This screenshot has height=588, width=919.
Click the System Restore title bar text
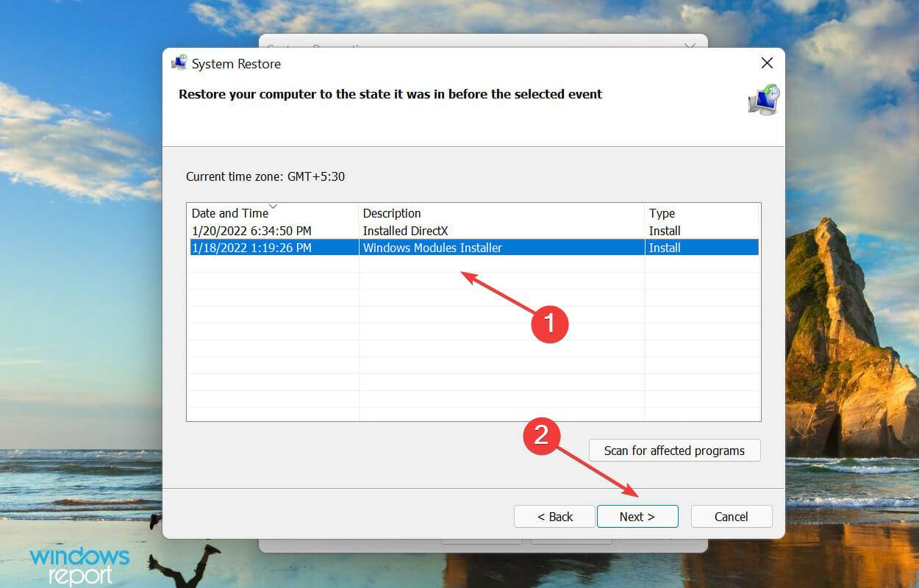tap(236, 64)
